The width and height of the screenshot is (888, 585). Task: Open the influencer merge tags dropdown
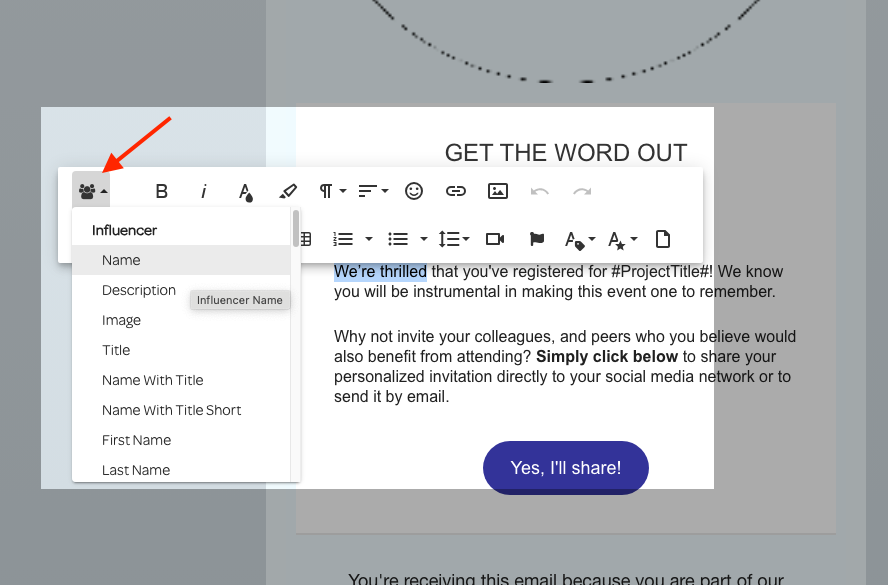91,191
